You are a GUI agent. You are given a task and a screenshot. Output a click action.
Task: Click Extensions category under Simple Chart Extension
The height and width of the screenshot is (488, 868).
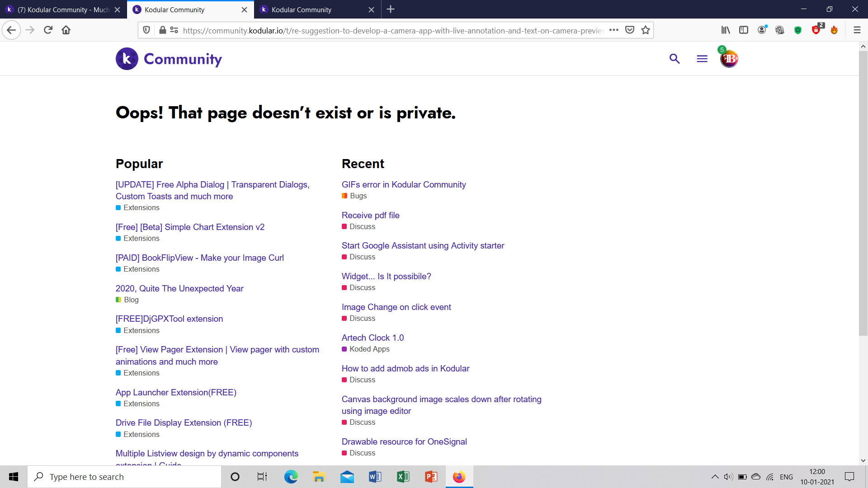point(138,238)
